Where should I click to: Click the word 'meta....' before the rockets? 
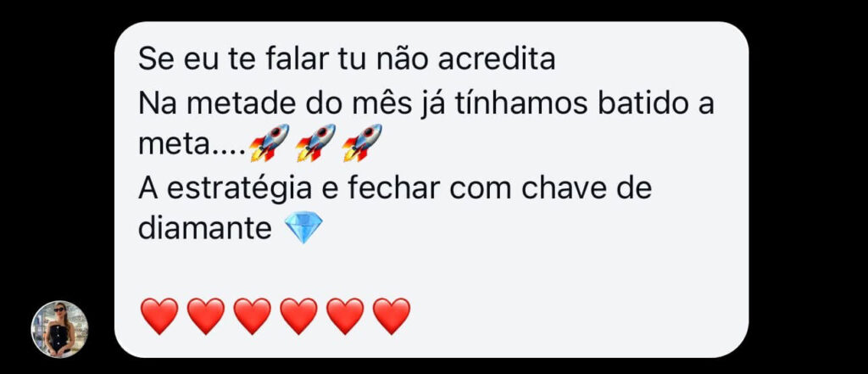[x=192, y=146]
